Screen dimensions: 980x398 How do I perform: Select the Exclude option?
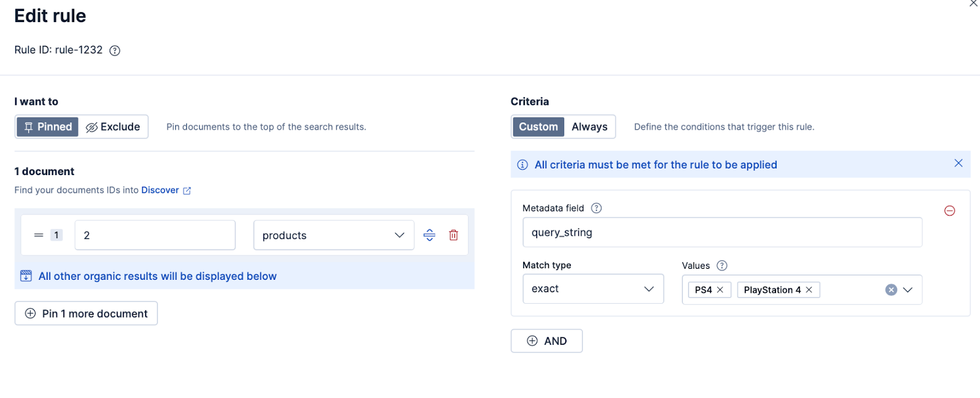tap(113, 127)
